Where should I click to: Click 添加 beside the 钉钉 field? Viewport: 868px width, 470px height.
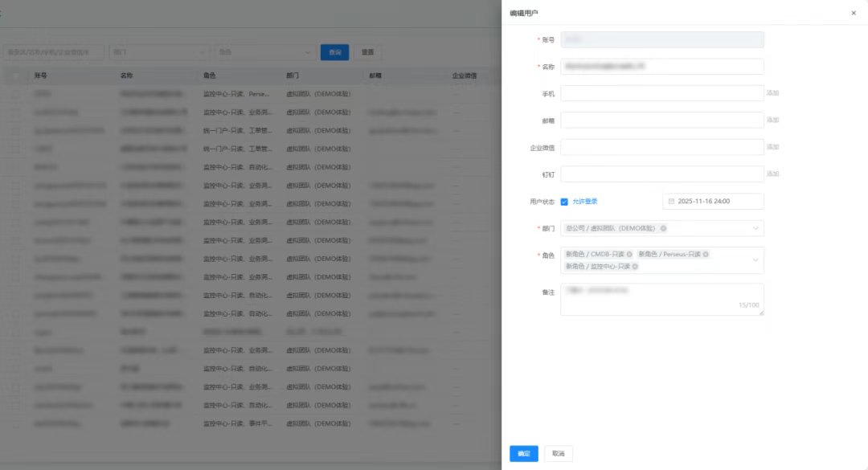pyautogui.click(x=772, y=174)
